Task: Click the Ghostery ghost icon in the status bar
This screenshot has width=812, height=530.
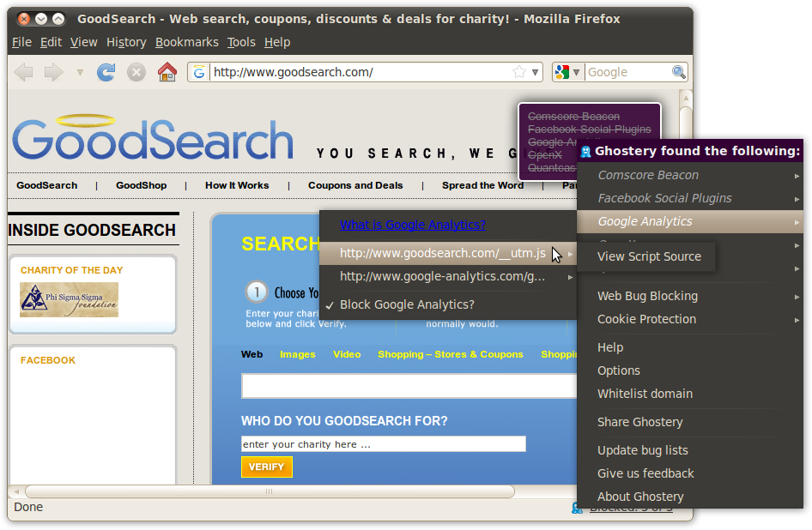Action: pyautogui.click(x=577, y=508)
